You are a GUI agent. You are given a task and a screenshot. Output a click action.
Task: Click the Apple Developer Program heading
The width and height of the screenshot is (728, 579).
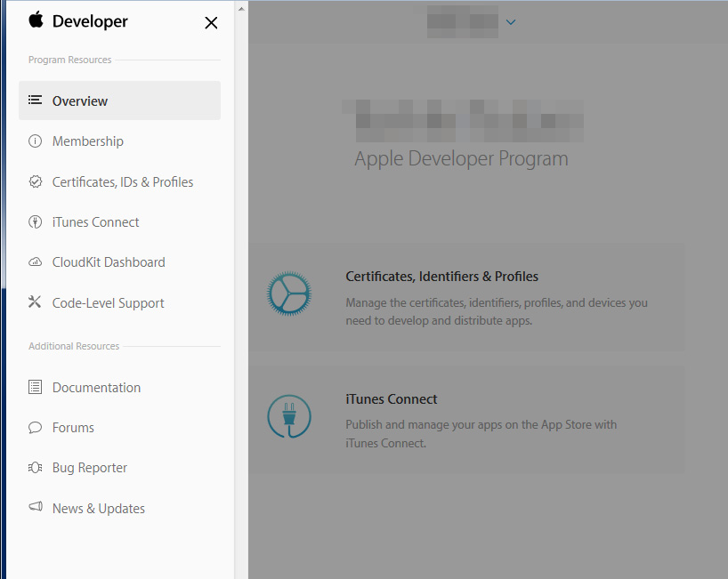coord(462,158)
